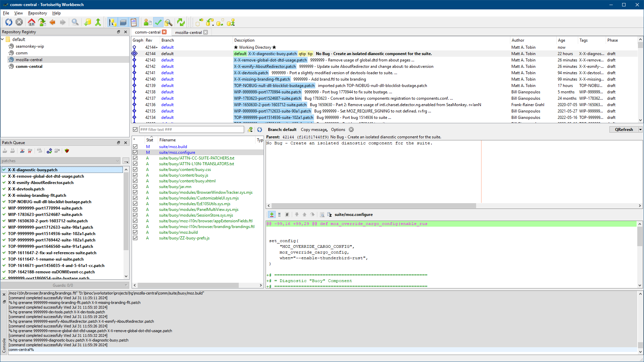
Task: Toggle the green plus diff mode icon
Action: 272,215
